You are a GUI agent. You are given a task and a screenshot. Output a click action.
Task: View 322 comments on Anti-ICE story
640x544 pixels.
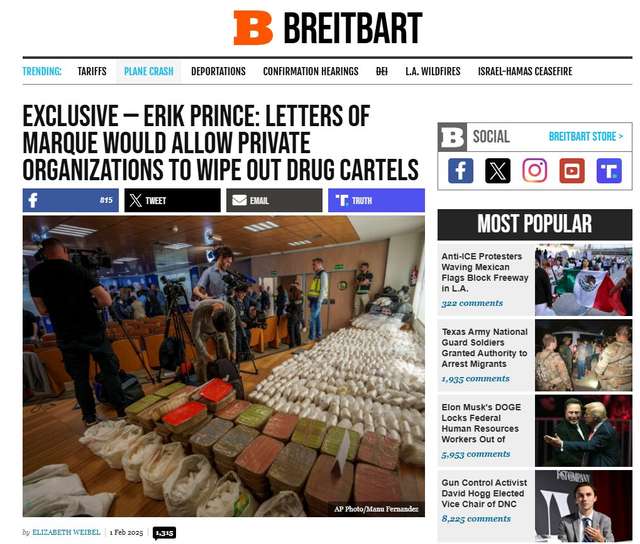point(472,303)
